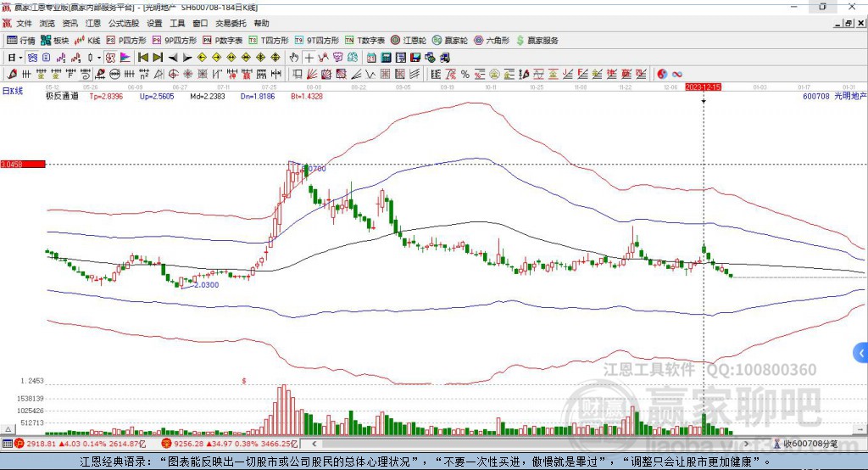Open the 板块 sector view
Image resolution: width=868 pixels, height=470 pixels.
(55, 41)
